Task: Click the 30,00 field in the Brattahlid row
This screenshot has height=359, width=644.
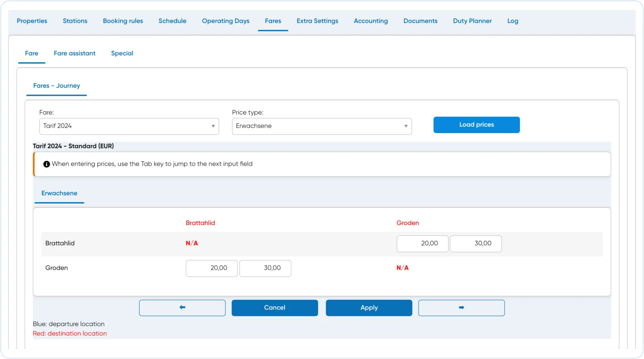Action: (x=476, y=244)
